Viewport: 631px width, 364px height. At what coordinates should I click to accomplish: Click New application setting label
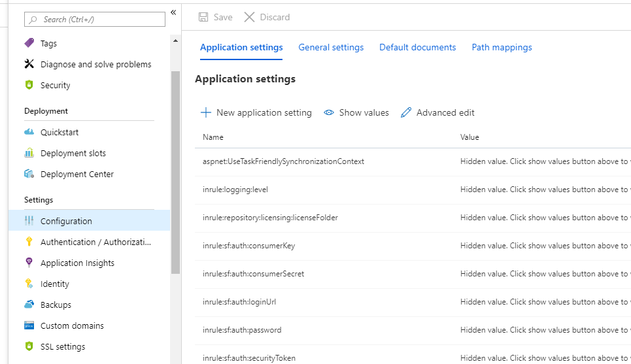pos(264,112)
